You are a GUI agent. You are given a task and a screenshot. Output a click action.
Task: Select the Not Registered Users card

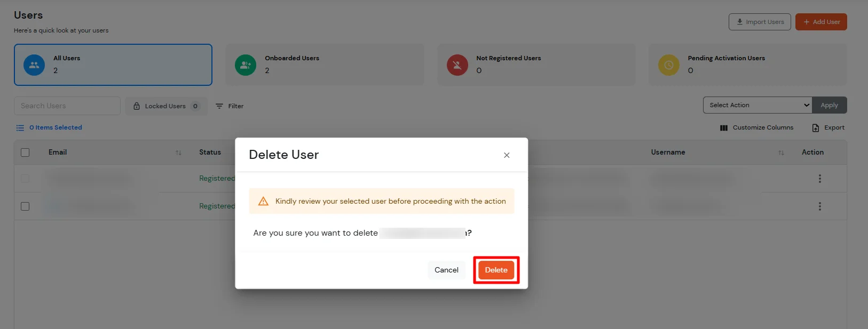coord(536,65)
